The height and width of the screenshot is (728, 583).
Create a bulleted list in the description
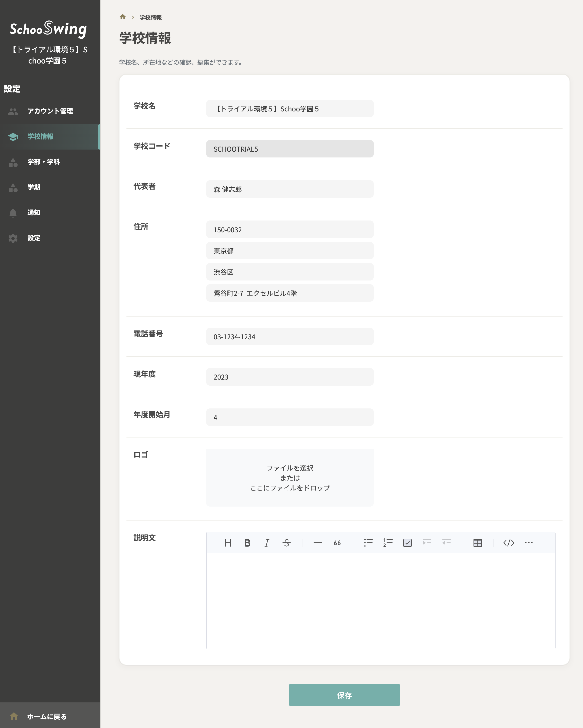pyautogui.click(x=368, y=543)
